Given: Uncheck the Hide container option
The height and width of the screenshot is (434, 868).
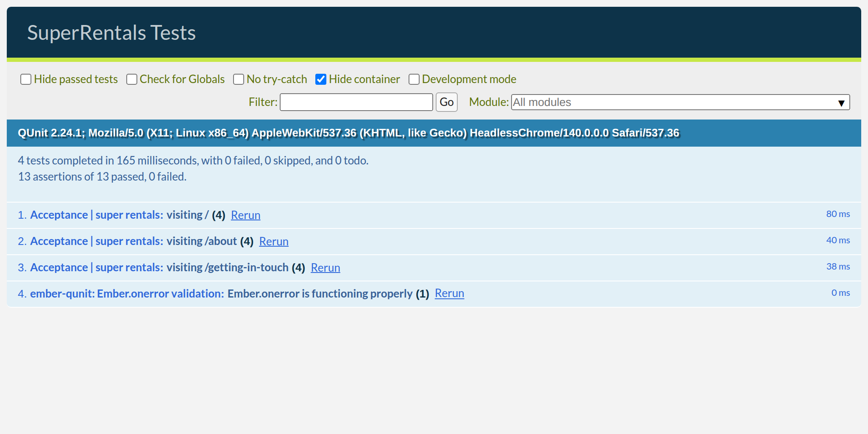Looking at the screenshot, I should (321, 79).
